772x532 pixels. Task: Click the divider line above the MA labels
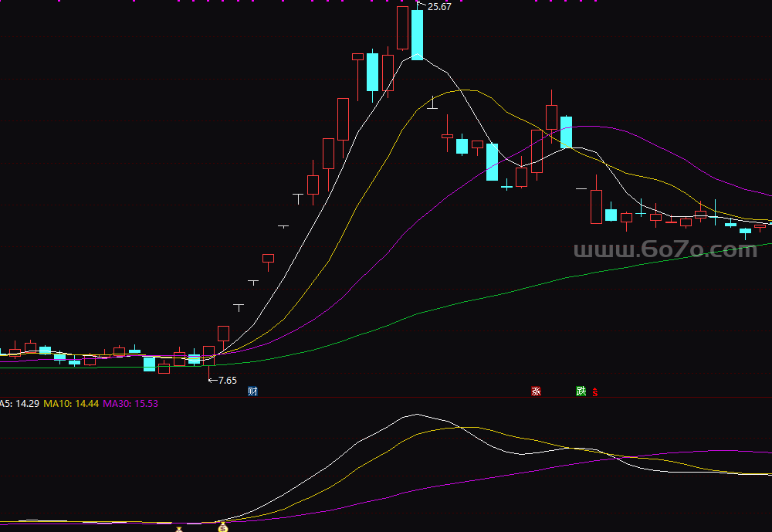(386, 398)
